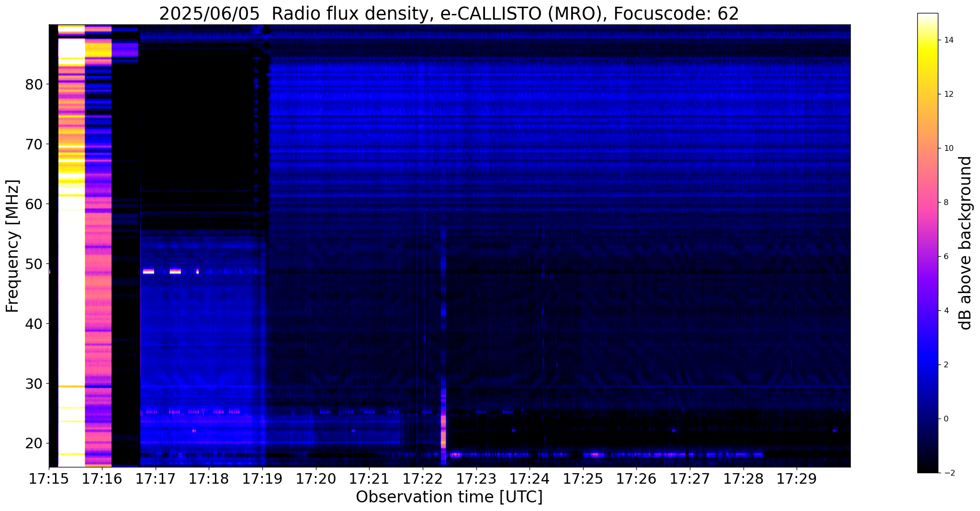Viewport: 980px width, 511px height.
Task: Click the 40 MHz frequency tick label
Action: pos(34,324)
